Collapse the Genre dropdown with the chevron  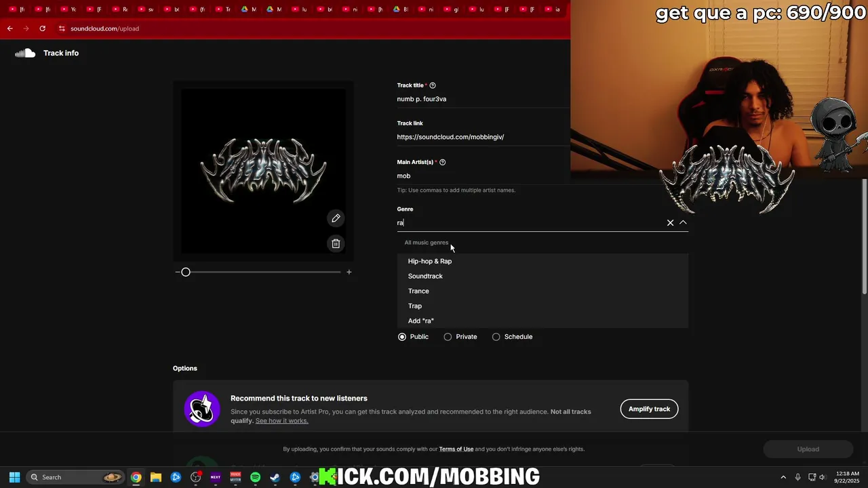(683, 222)
